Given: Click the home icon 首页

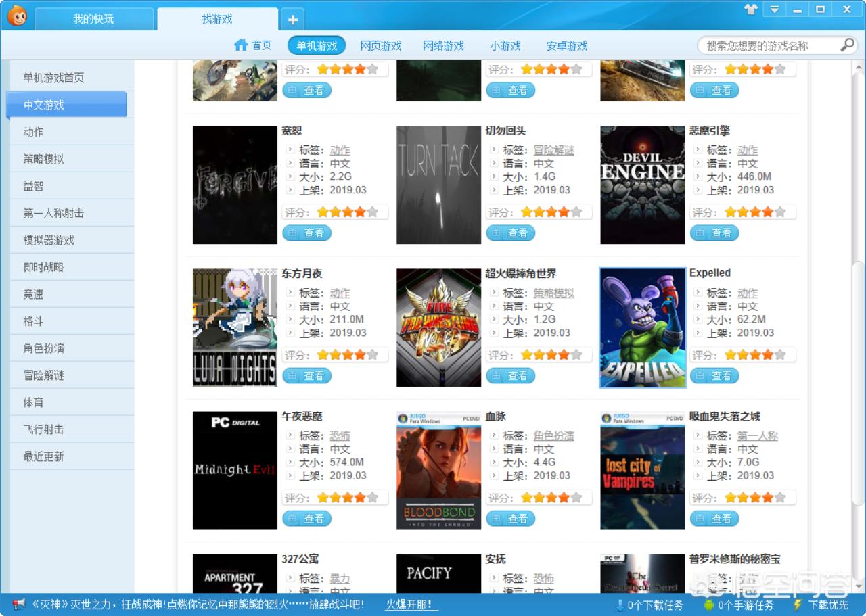Looking at the screenshot, I should [242, 45].
